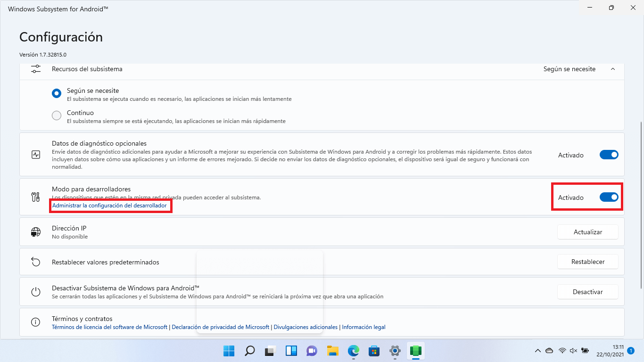Click Restablecer valores reset icon
Screen dimensions: 644x362
coord(36,262)
